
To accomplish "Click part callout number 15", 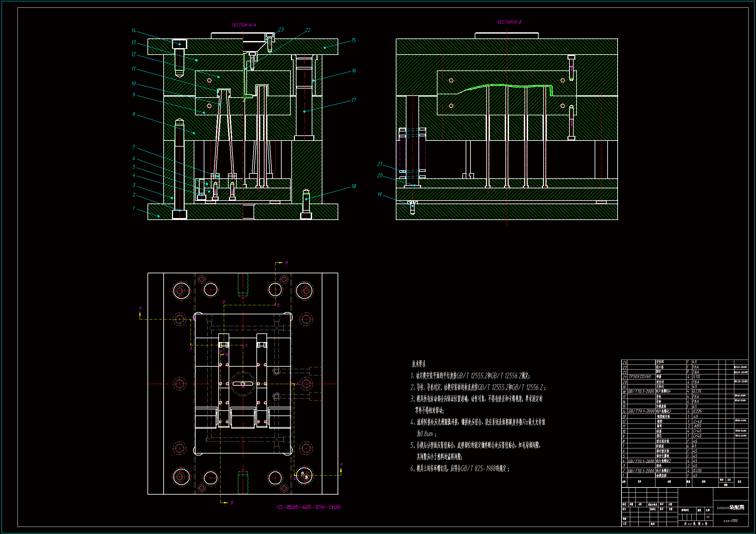I will click(353, 40).
